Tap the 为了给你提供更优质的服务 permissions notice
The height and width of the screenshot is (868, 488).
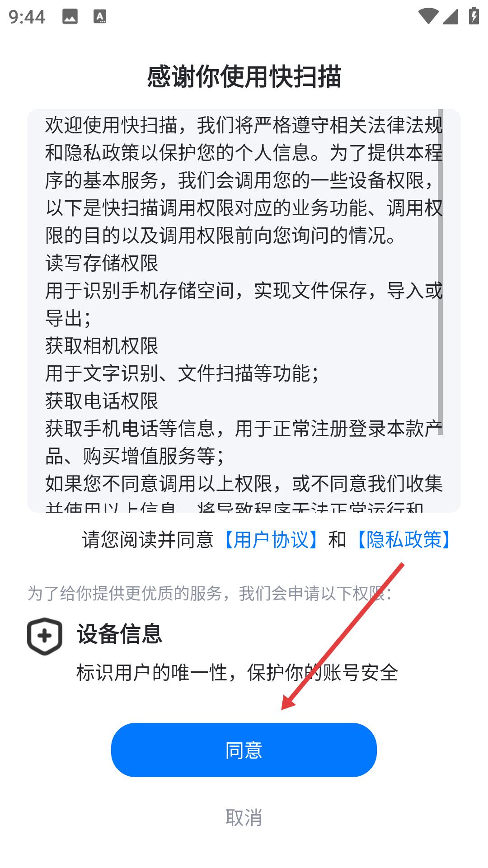[x=210, y=594]
